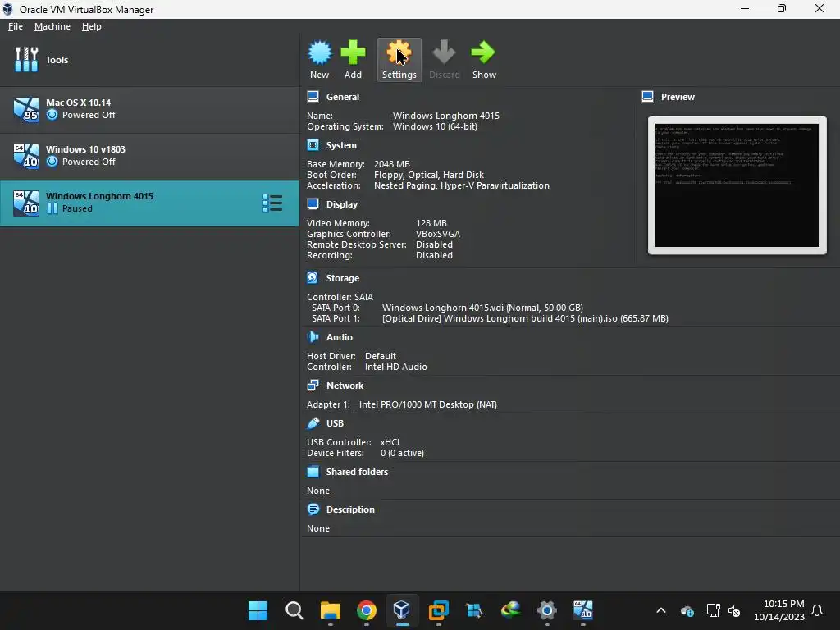Click the System section chip icon
Viewport: 840px width, 630px height.
tap(313, 145)
